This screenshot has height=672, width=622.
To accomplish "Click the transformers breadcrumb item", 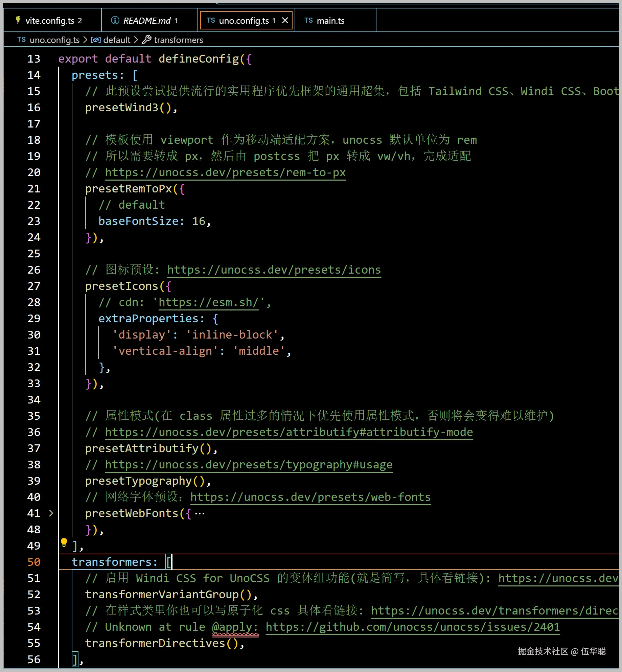I will click(178, 40).
